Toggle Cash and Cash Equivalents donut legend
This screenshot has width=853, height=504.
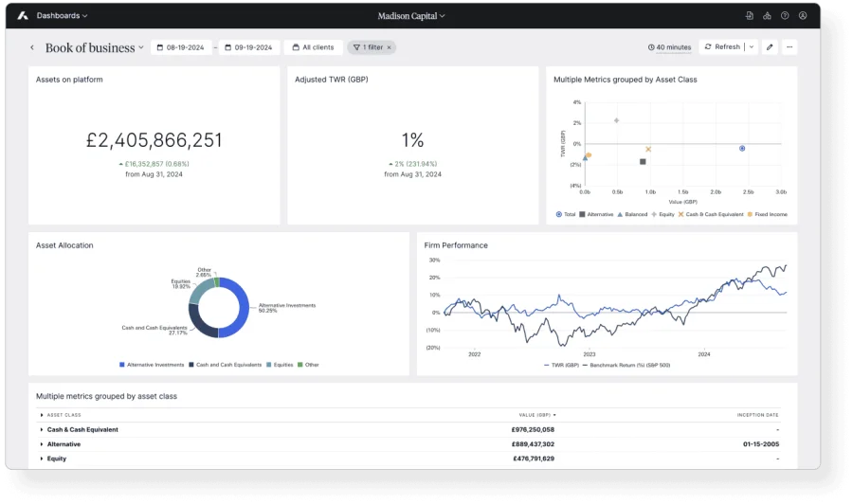pos(226,365)
